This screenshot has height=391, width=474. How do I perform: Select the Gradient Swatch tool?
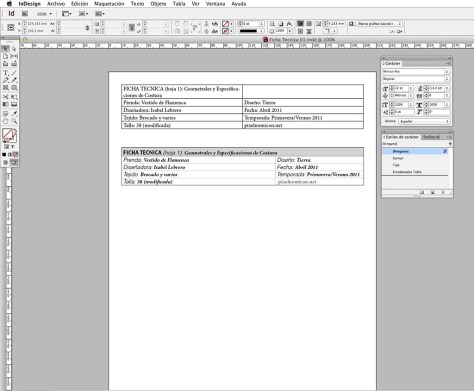click(6, 104)
